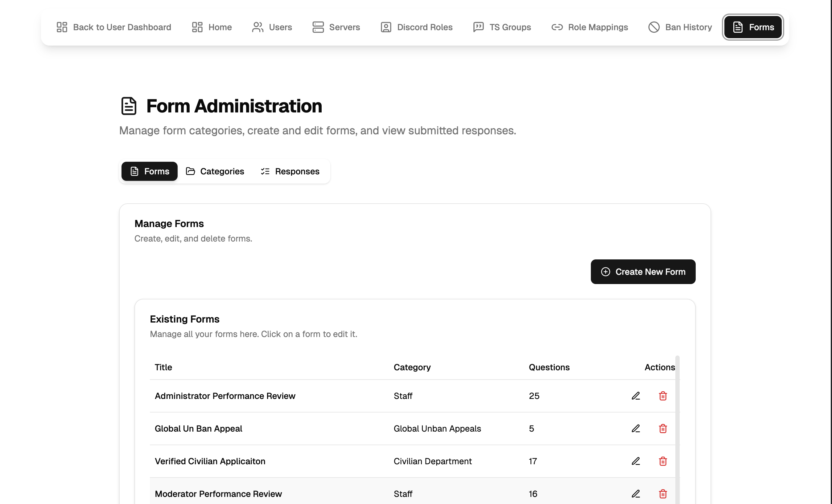This screenshot has width=832, height=504.
Task: Go to TS Groups
Action: tap(502, 27)
